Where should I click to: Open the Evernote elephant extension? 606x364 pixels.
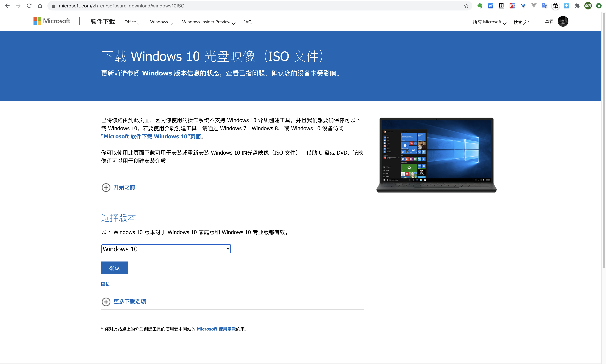point(480,6)
